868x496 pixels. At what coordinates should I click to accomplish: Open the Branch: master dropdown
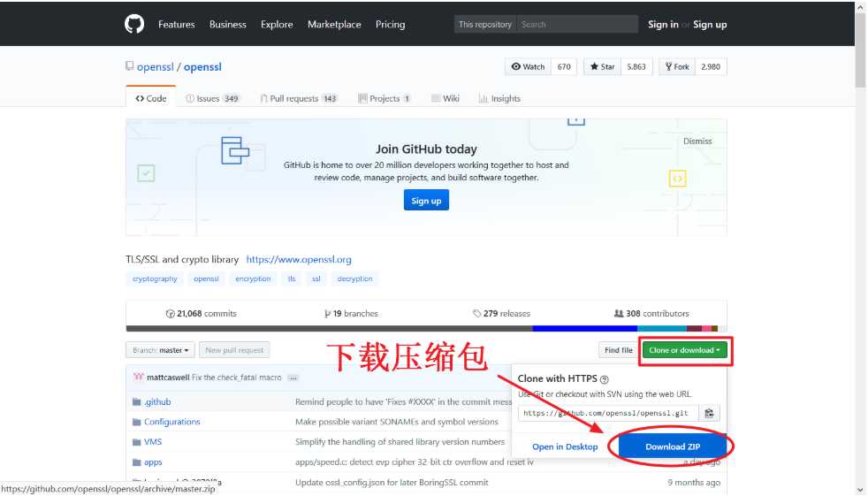(x=161, y=350)
